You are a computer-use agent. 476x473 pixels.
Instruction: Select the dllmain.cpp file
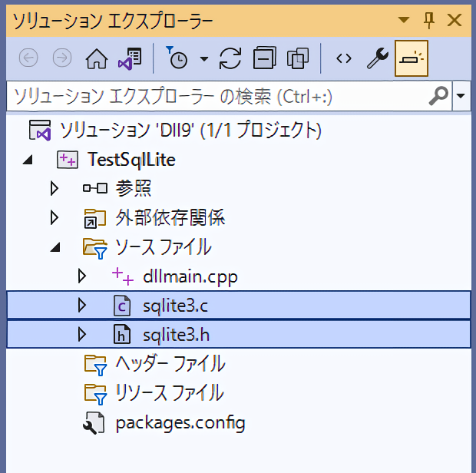click(x=190, y=276)
